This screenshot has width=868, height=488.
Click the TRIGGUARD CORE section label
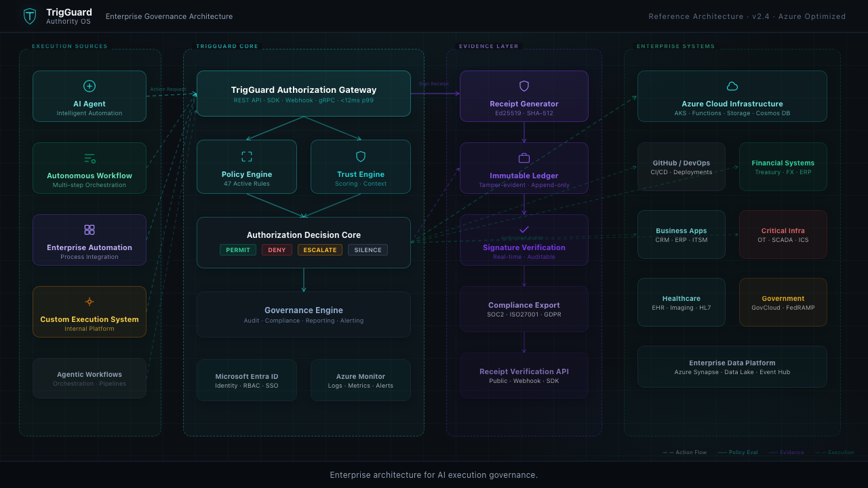(x=227, y=46)
